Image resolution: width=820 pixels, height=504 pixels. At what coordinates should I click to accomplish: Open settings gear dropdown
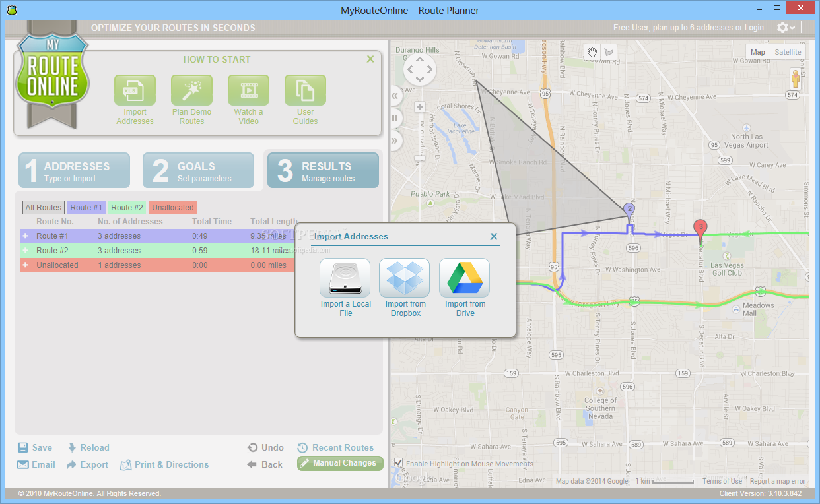(786, 28)
